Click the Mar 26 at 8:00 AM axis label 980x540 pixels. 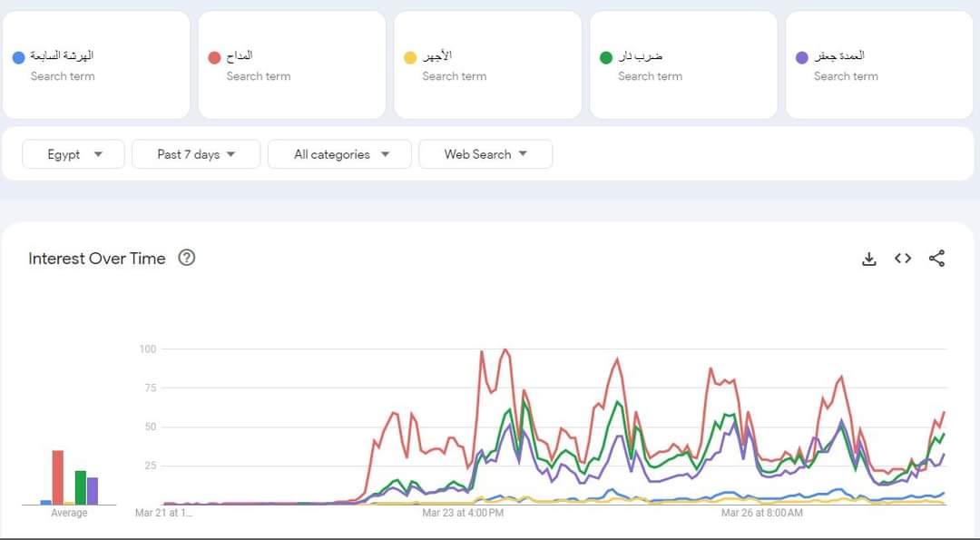pos(761,513)
